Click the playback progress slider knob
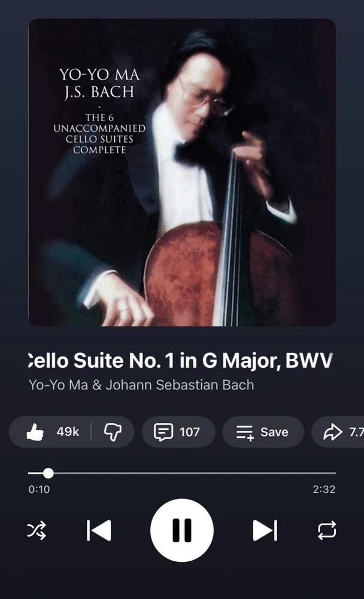 point(48,473)
